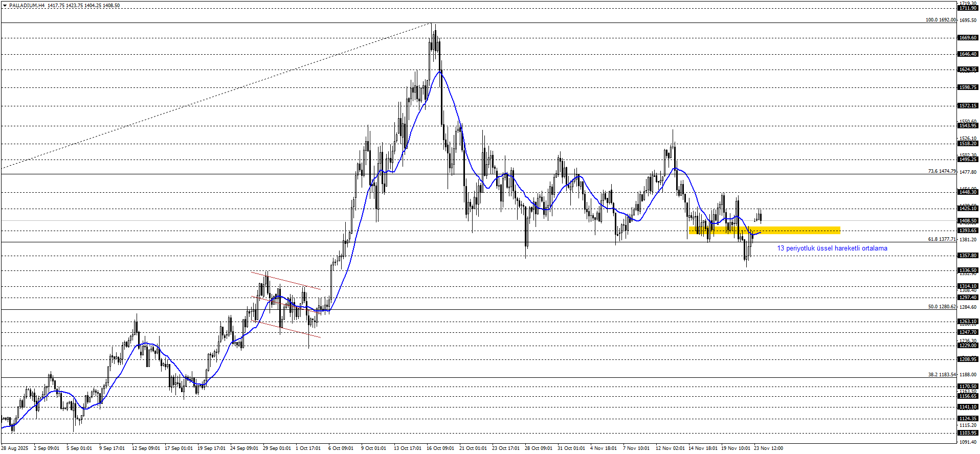
Task: Select the 16 Oct 09:01 time axis label
Action: pos(440,448)
